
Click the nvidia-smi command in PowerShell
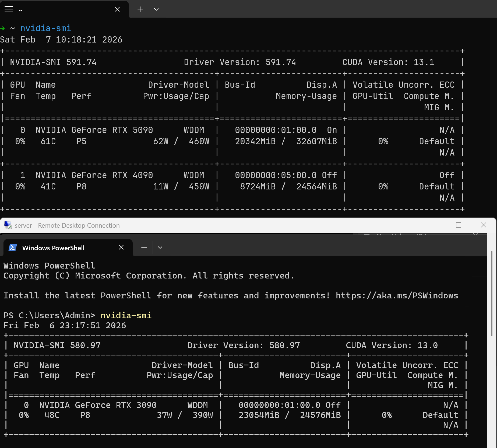(126, 316)
